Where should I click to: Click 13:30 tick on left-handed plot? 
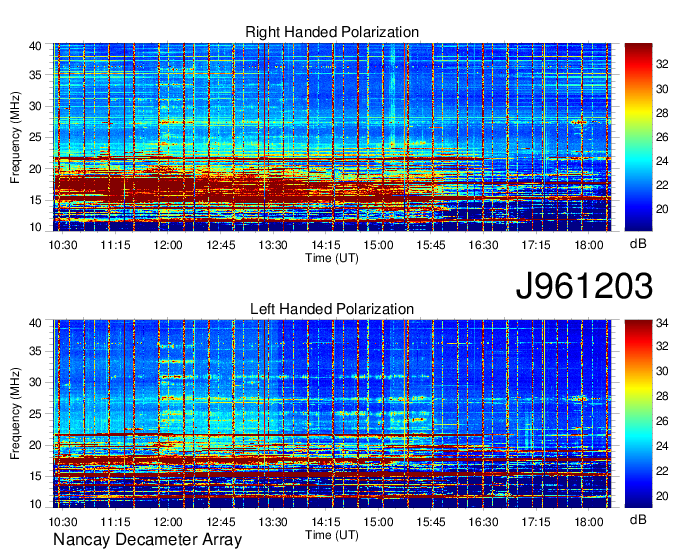pos(273,522)
